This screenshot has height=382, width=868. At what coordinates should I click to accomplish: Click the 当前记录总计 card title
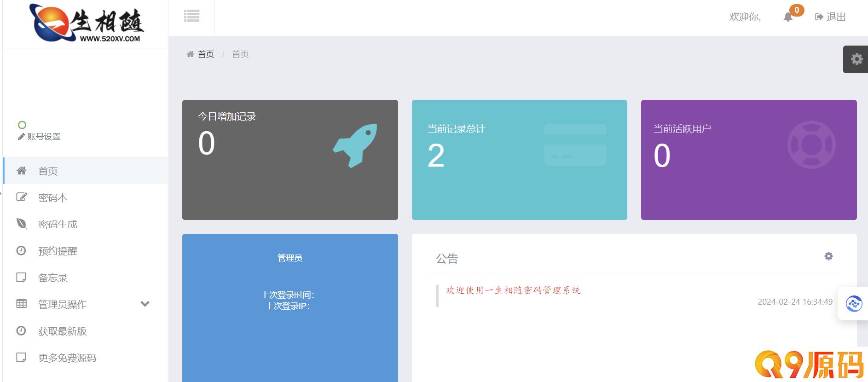[x=456, y=129]
